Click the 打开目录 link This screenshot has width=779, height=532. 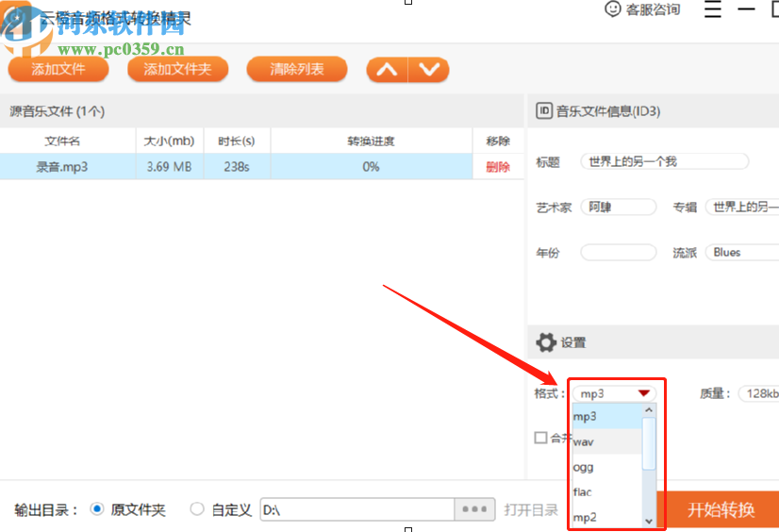click(x=531, y=510)
